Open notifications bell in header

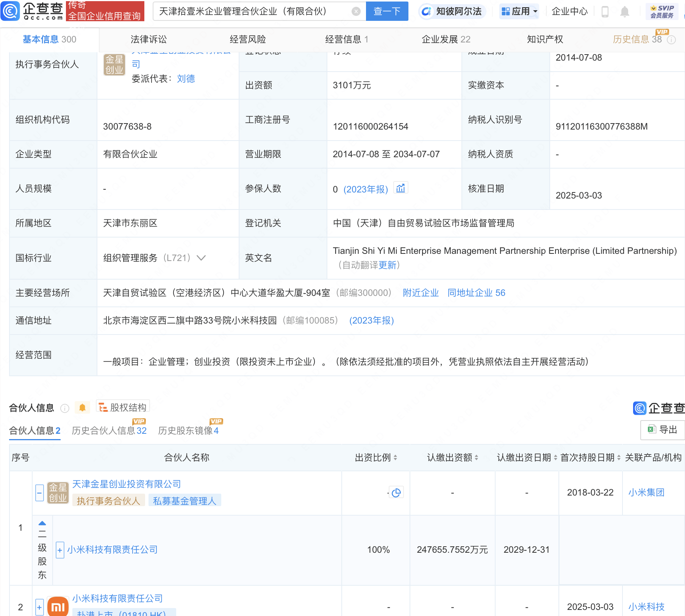[x=625, y=12]
